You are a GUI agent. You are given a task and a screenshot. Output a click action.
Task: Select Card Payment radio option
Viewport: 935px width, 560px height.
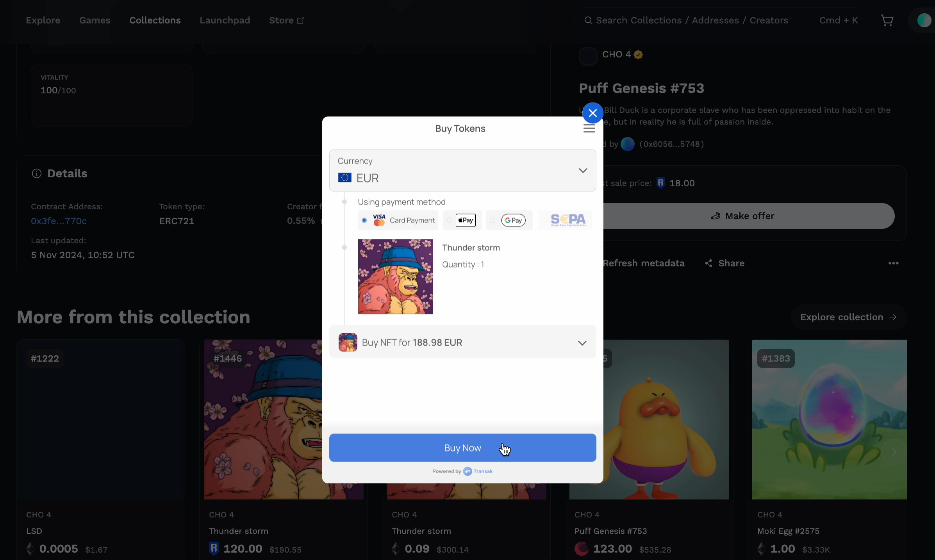[x=364, y=220]
